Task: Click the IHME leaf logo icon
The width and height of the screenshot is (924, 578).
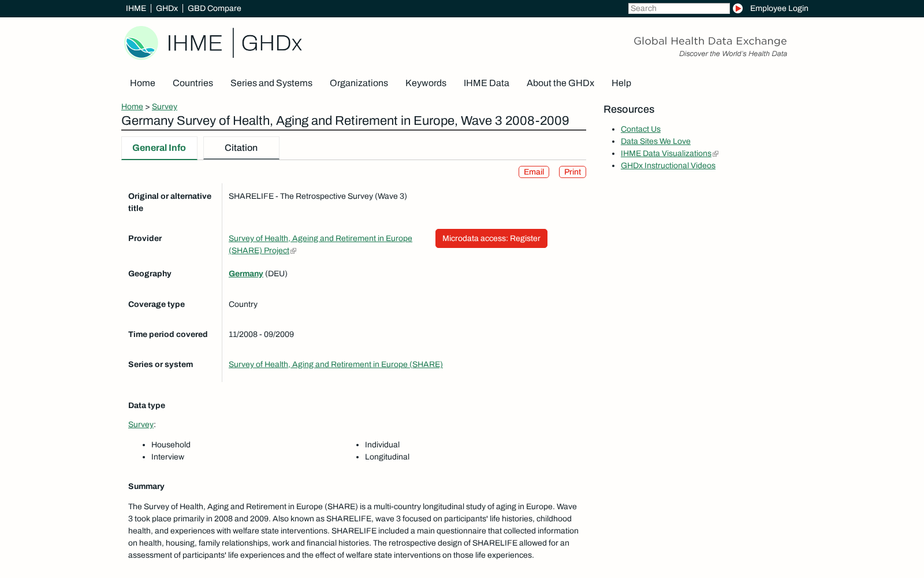Action: click(141, 43)
